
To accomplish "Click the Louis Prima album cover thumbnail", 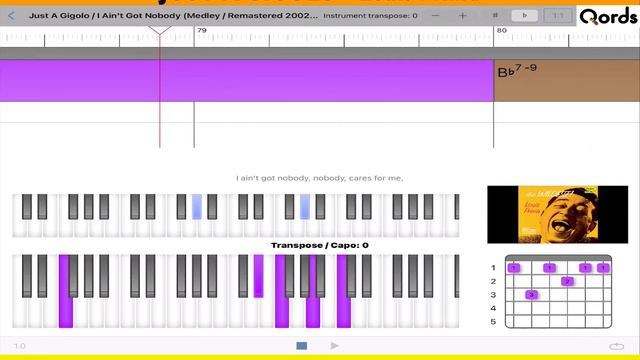I will [558, 214].
